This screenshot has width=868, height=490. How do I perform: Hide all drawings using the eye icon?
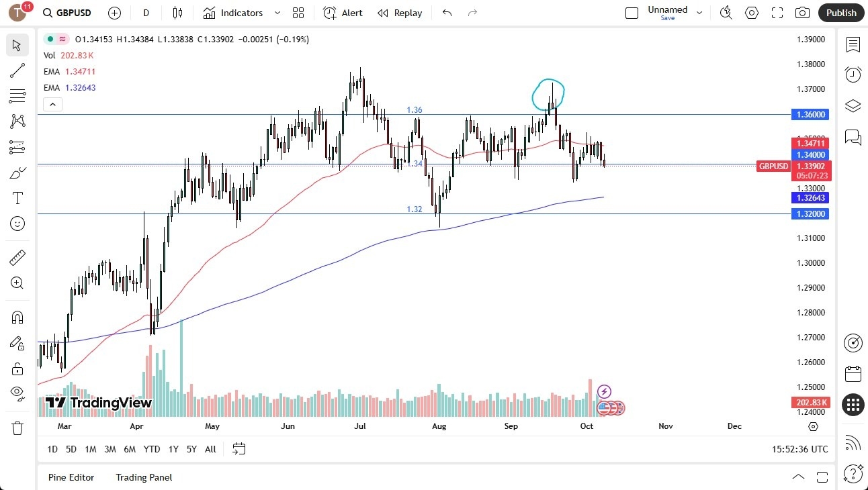17,393
